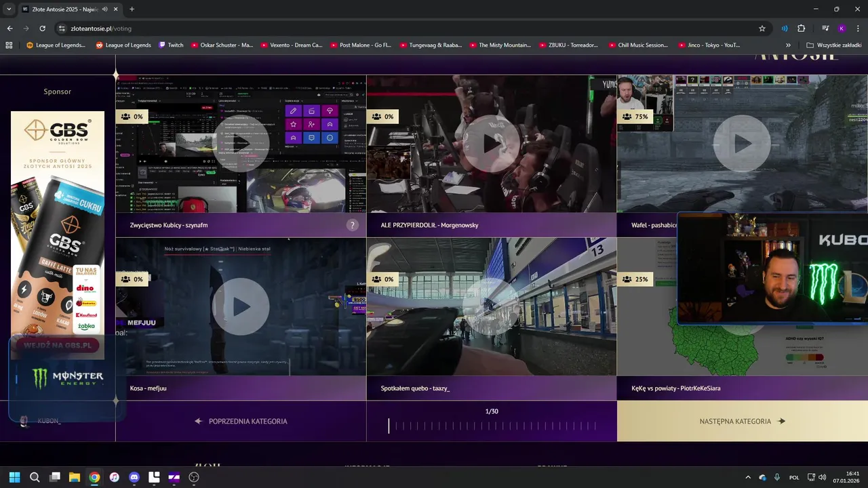Select Kosa - mefjuu title text

pos(148,388)
